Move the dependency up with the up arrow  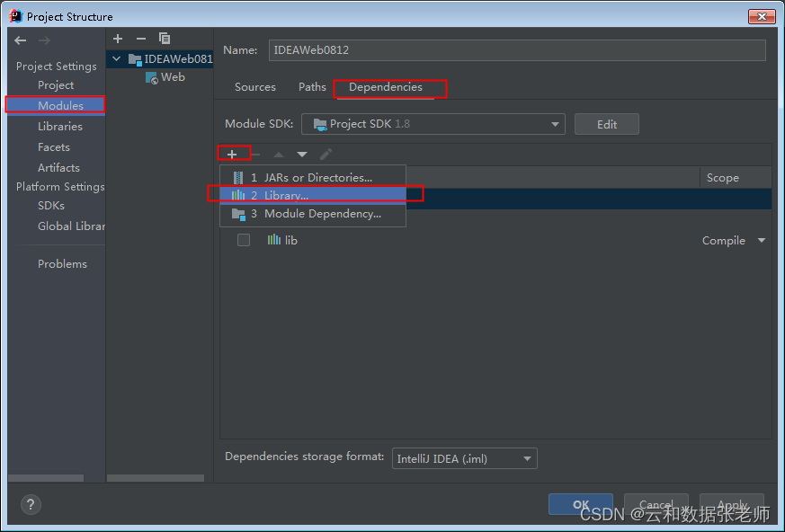tap(279, 155)
